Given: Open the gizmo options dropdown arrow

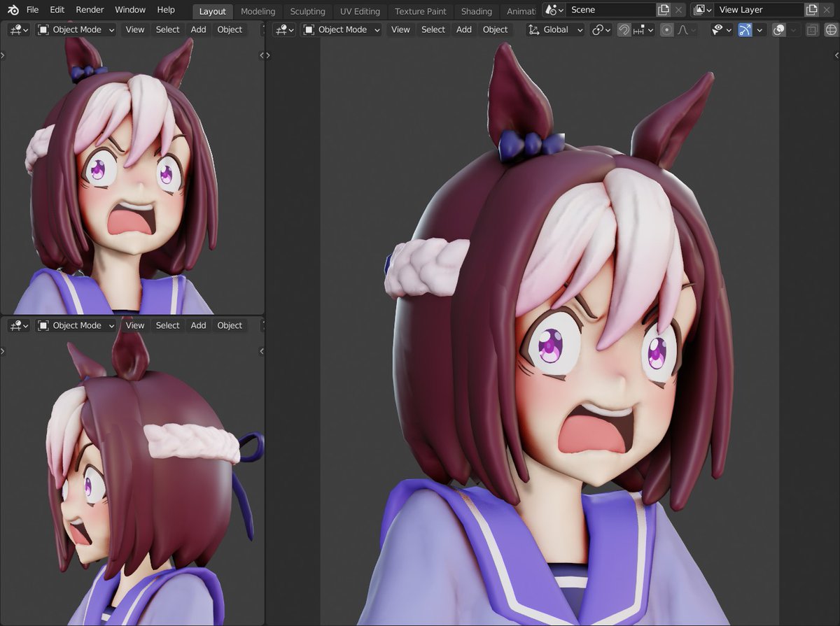Looking at the screenshot, I should [759, 29].
